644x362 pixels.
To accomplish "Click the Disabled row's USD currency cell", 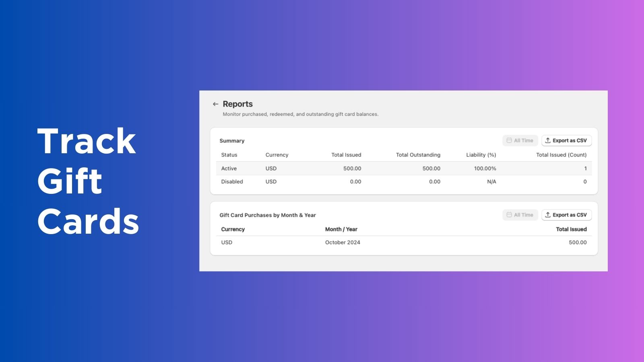I will (x=271, y=182).
